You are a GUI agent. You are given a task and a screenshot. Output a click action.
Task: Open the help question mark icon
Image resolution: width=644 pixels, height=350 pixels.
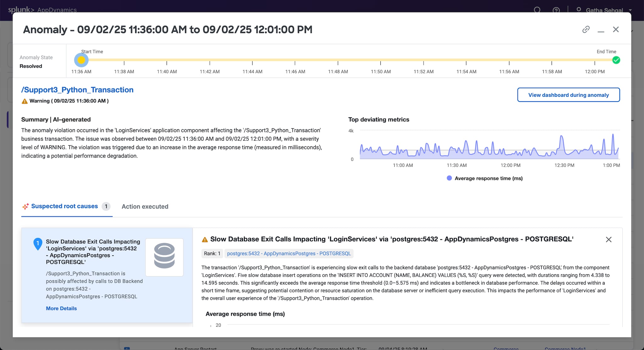click(x=556, y=10)
